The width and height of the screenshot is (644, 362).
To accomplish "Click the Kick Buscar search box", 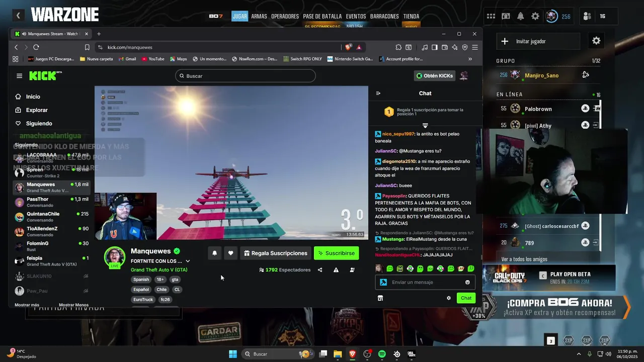I will point(246,76).
